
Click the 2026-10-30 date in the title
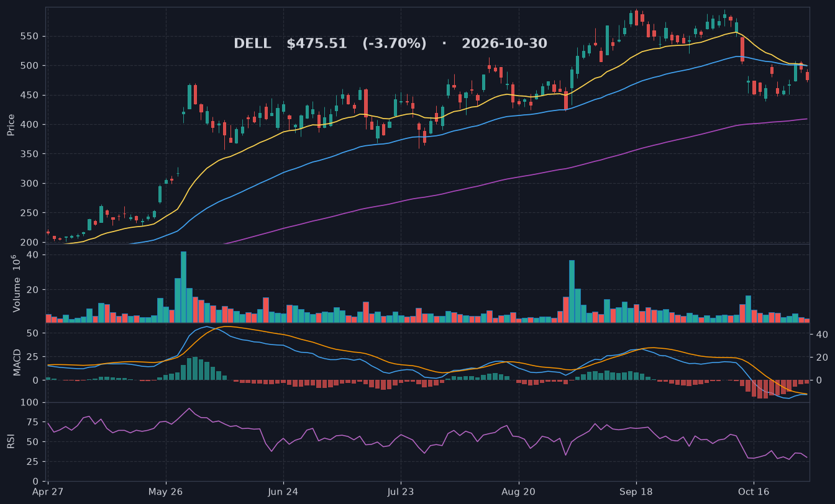coord(504,43)
